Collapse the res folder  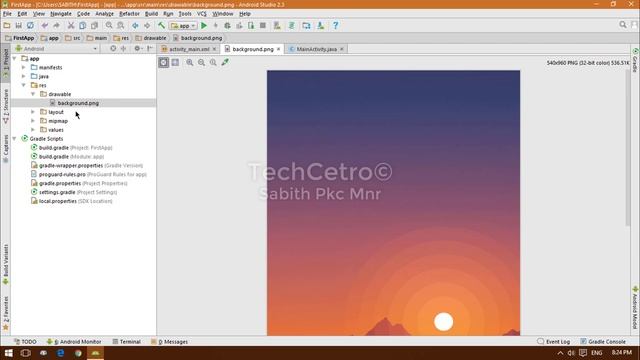[x=24, y=85]
